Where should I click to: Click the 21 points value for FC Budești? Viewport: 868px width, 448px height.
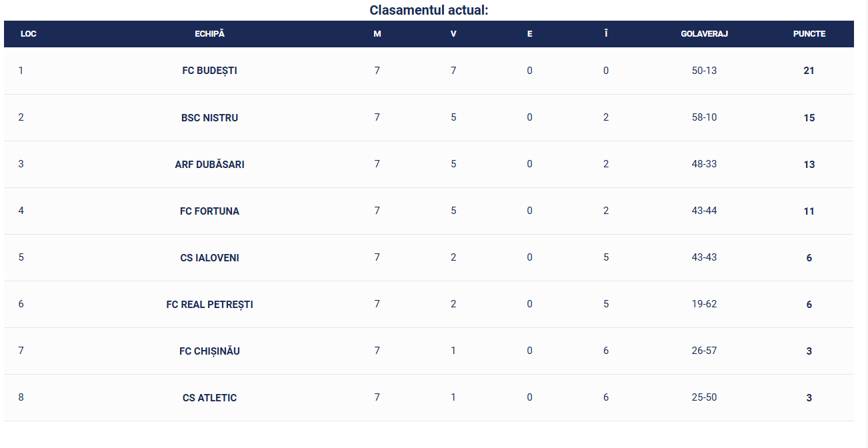pos(809,71)
